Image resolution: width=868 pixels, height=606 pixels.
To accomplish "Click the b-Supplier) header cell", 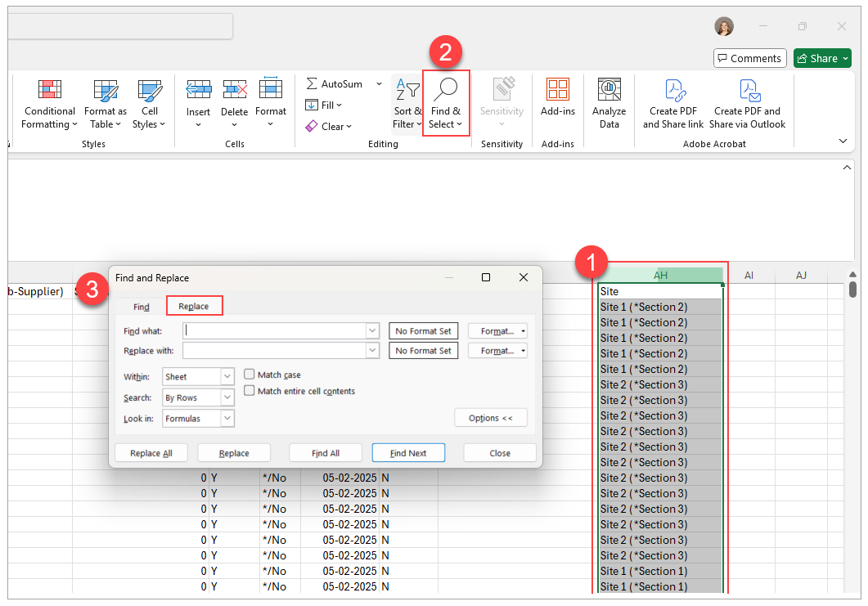I will [39, 291].
